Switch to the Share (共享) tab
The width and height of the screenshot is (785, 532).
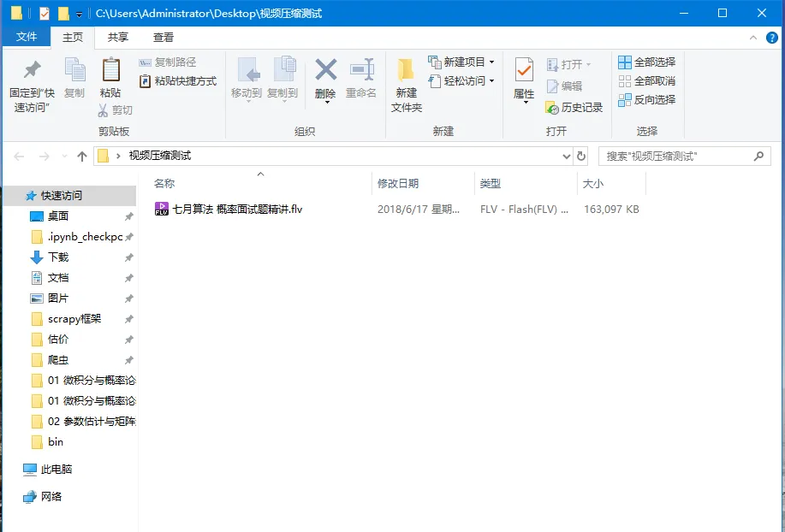pos(117,38)
